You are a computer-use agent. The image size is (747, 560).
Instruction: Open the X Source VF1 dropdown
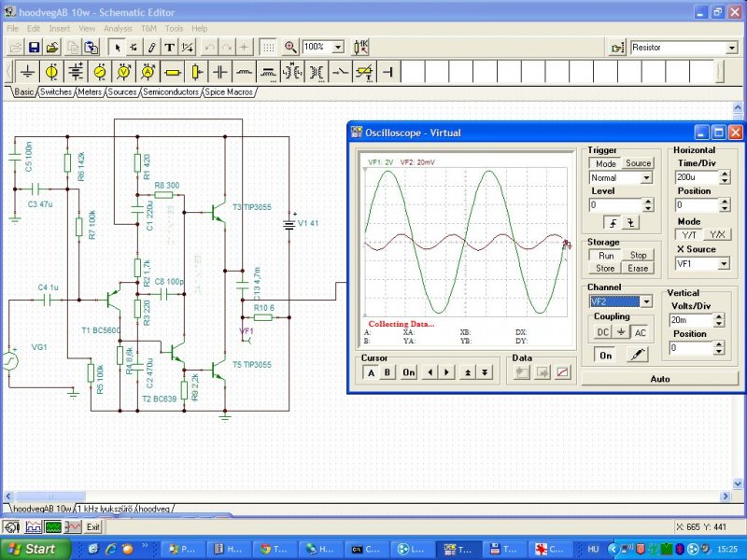tap(723, 264)
